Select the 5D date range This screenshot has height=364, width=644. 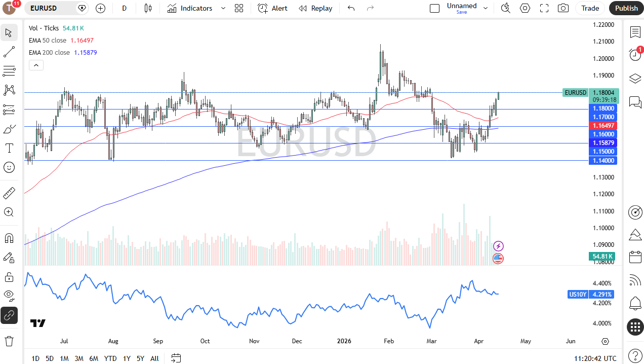pos(50,358)
